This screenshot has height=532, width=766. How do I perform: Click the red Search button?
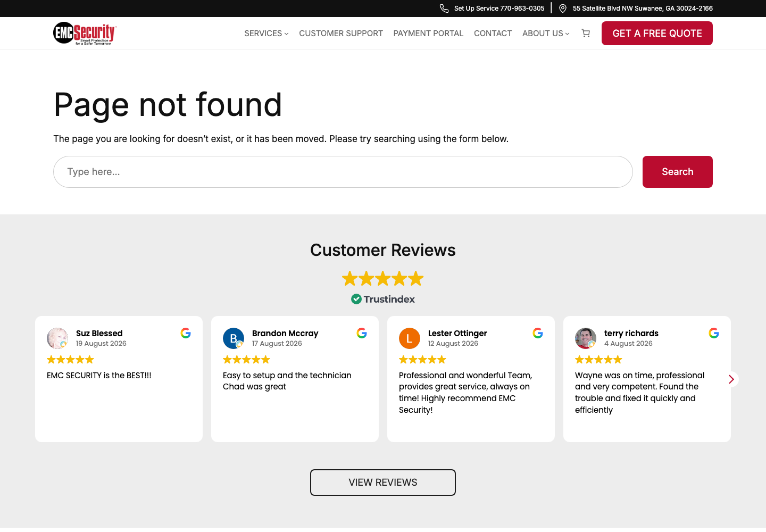[x=678, y=172]
